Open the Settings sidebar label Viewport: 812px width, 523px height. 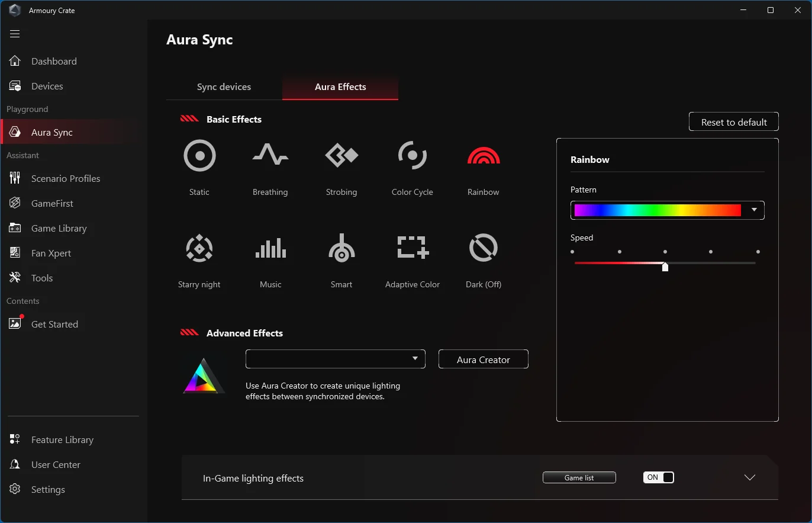point(48,490)
